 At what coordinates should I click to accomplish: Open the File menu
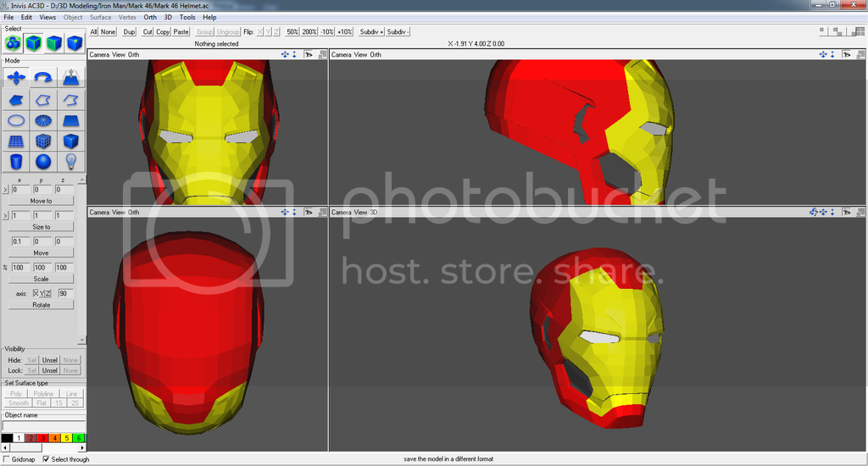(x=8, y=17)
